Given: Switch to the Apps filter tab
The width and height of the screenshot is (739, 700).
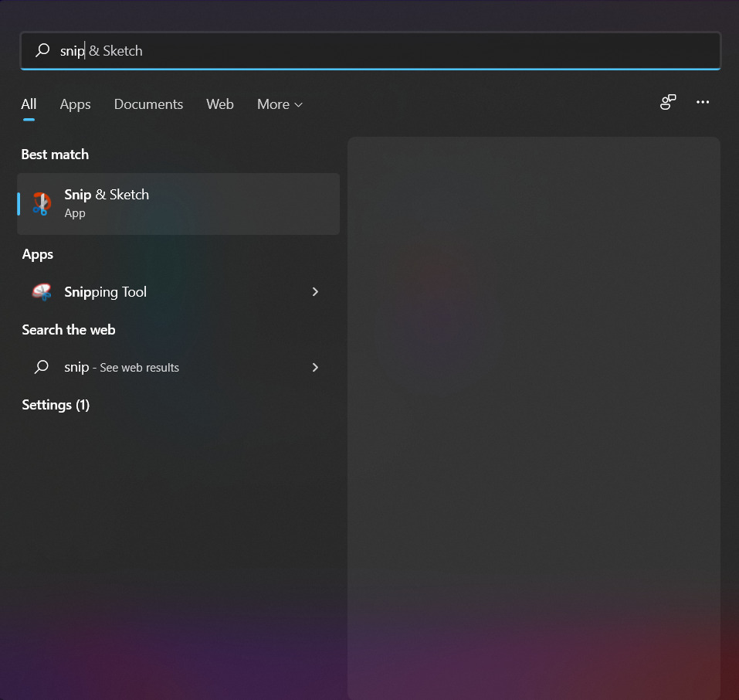Looking at the screenshot, I should (76, 104).
